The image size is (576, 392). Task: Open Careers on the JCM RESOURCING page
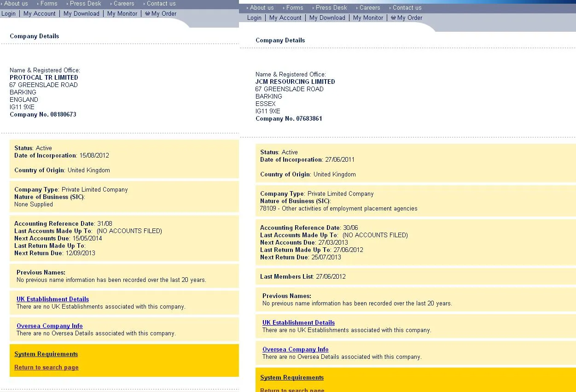click(370, 8)
